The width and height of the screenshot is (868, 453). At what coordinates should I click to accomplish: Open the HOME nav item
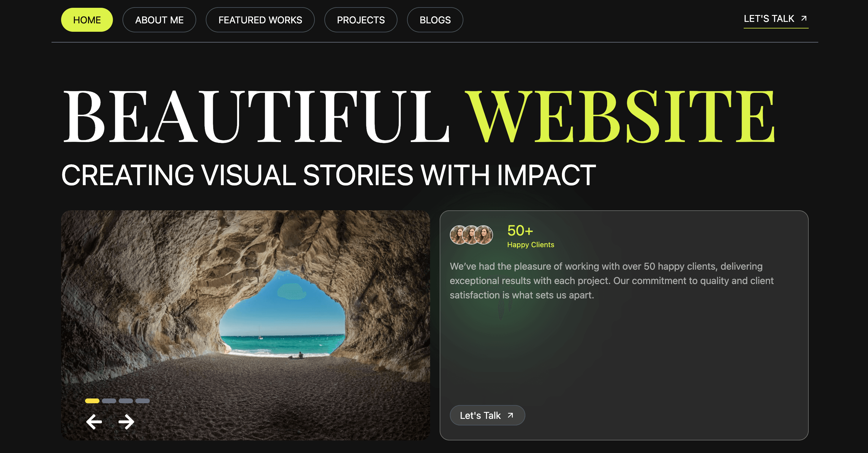[87, 20]
